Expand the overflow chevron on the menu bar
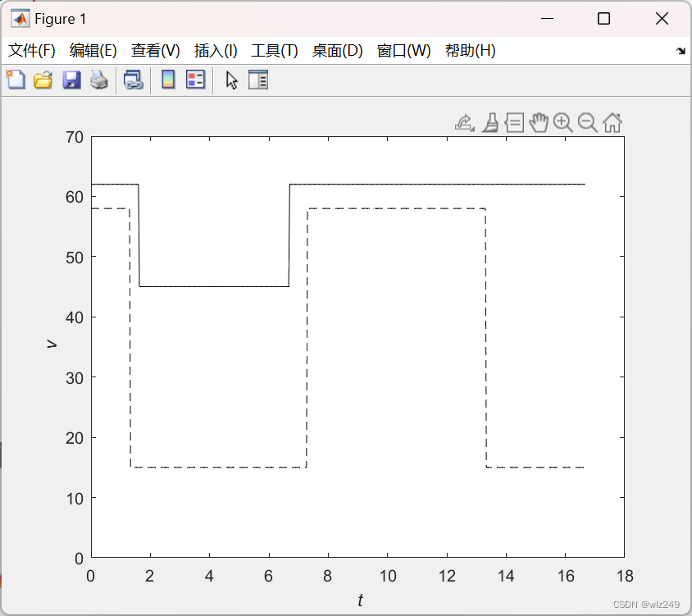The image size is (692, 616). point(681,50)
